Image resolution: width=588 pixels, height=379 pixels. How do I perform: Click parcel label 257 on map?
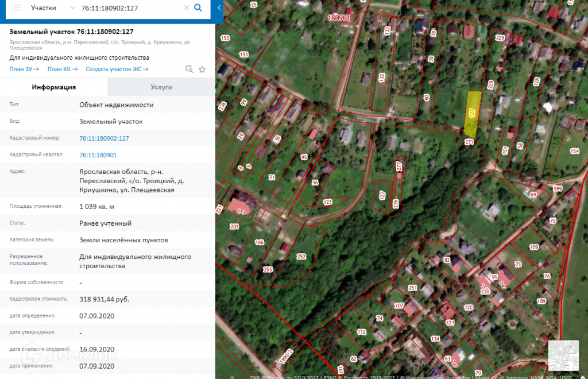tap(242, 212)
